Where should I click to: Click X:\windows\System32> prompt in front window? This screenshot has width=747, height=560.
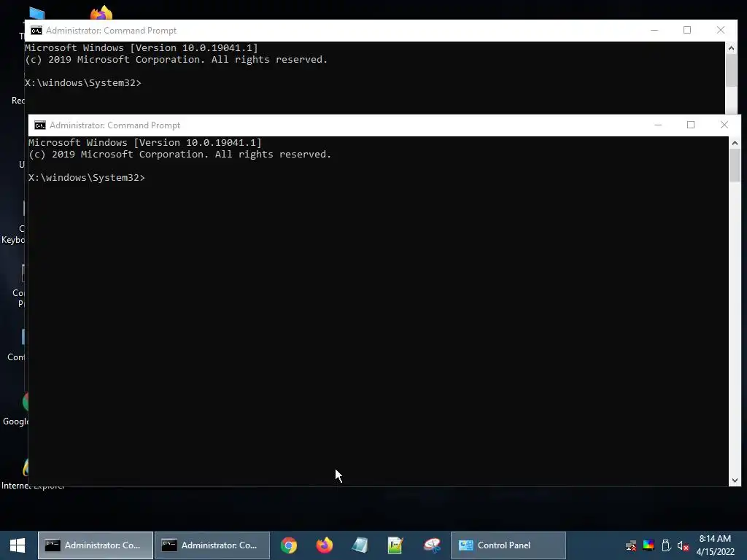(x=86, y=178)
